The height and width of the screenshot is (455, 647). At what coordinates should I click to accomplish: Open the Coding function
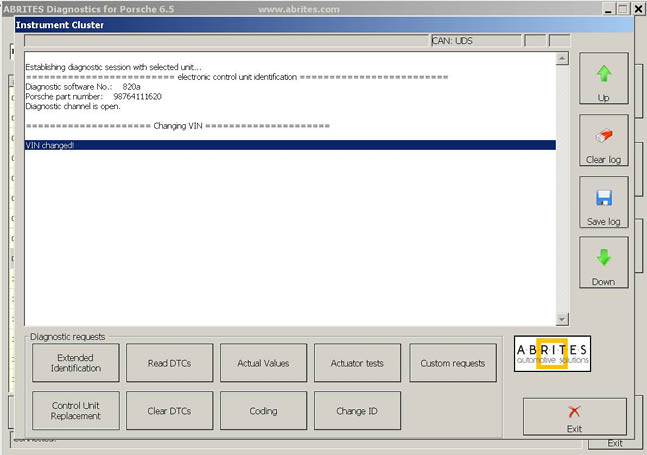[263, 410]
